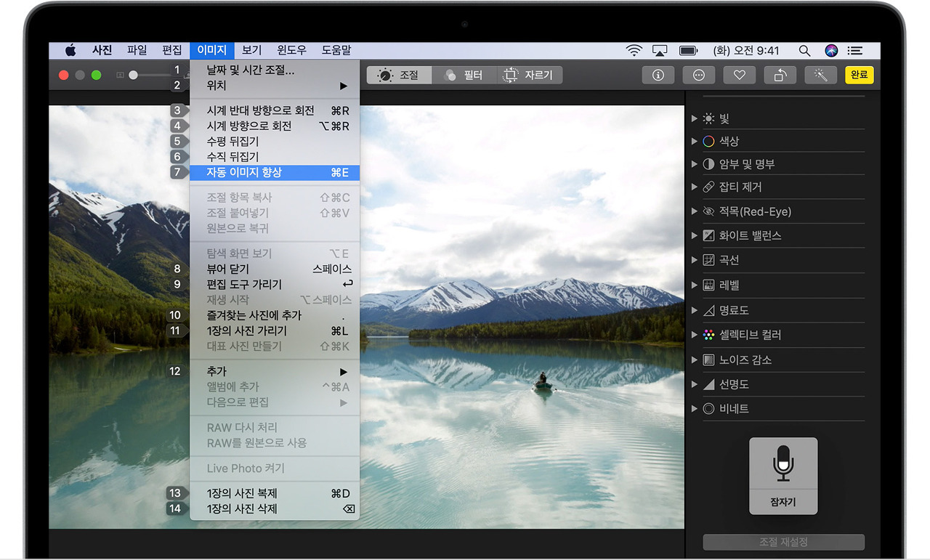Image resolution: width=930 pixels, height=560 pixels.
Task: Switch to the 조절 tab
Action: pos(399,75)
